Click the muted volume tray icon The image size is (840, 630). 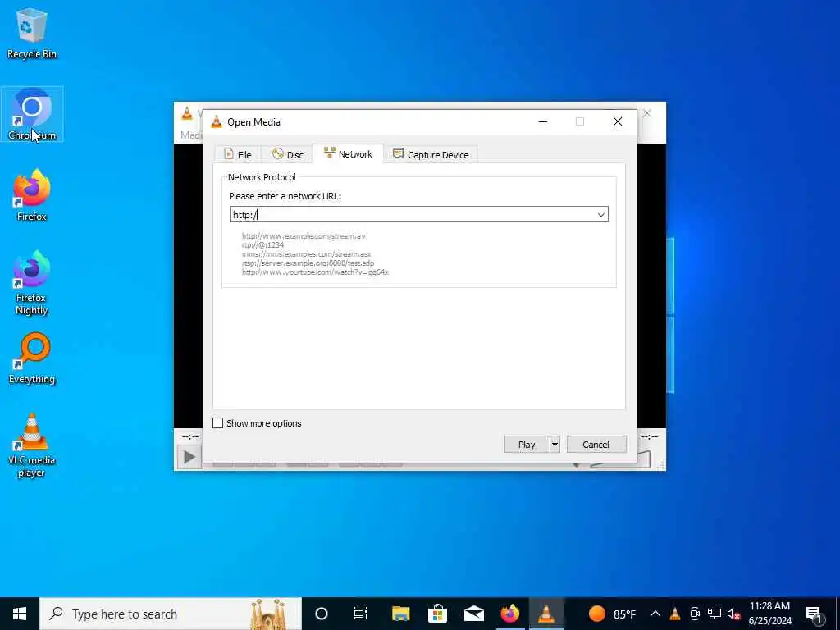coord(734,614)
